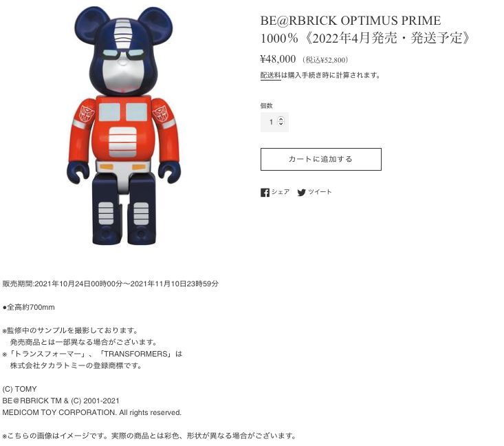Screen dimensions: 504x446
Task: Select the ツイート tweet label
Action: (x=320, y=192)
